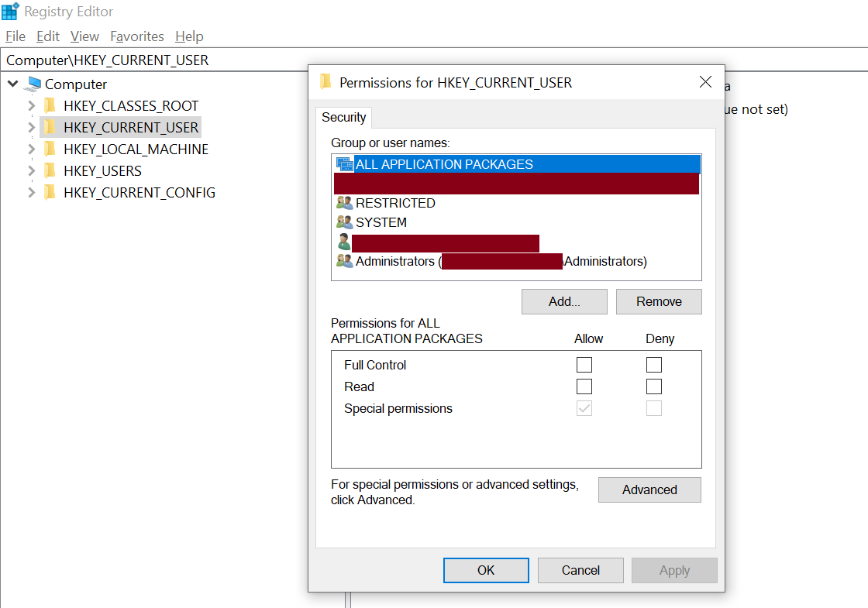Click the Registry Editor icon in title bar
This screenshot has width=868, height=608.
pyautogui.click(x=11, y=11)
